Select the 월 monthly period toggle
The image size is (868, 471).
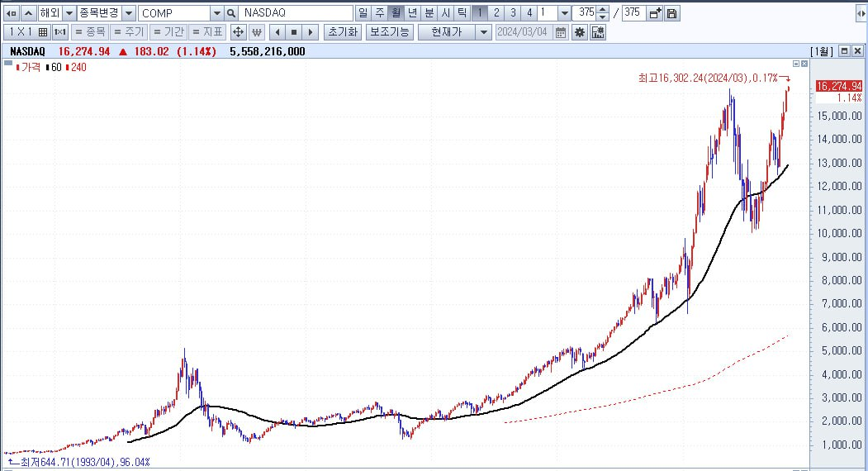click(x=396, y=12)
